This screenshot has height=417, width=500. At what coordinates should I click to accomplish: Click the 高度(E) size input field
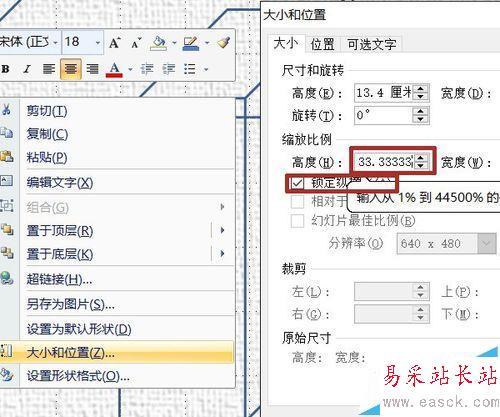click(383, 93)
